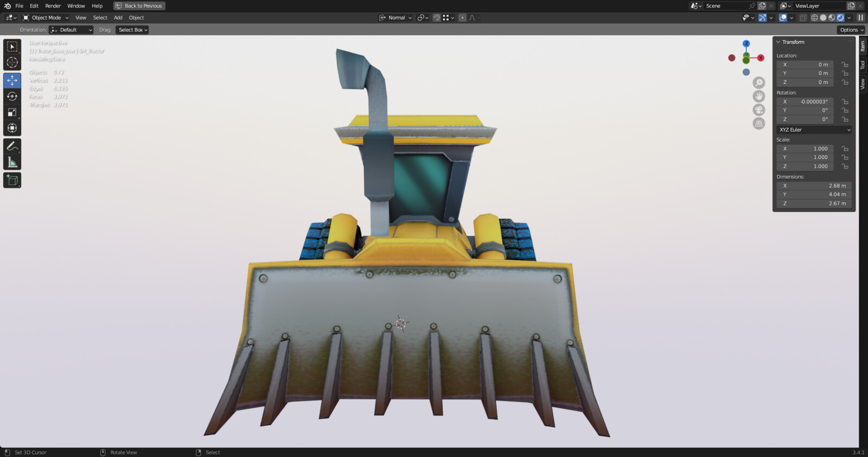This screenshot has width=868, height=457.
Task: Open the viewport Select menu
Action: click(x=100, y=18)
